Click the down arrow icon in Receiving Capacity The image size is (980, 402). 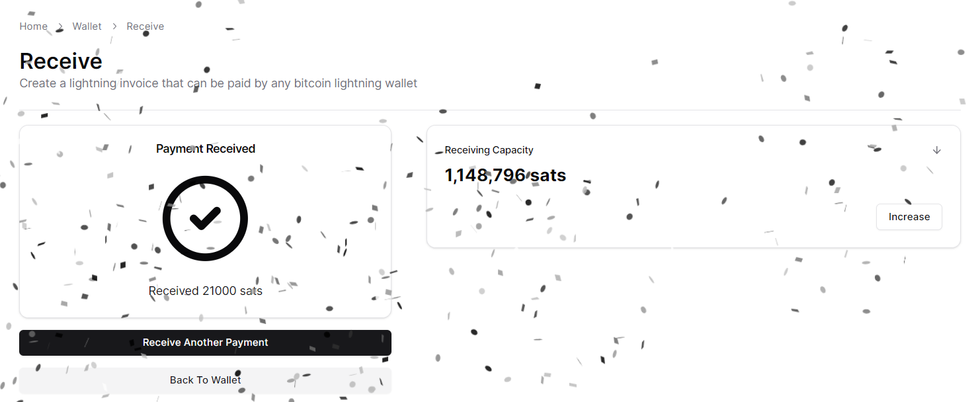pyautogui.click(x=936, y=150)
